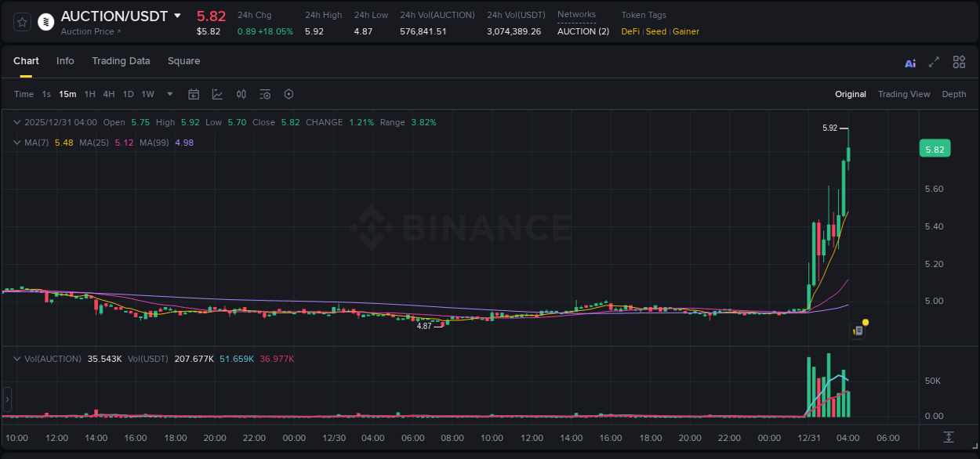Collapse the MA indicator legend row
980x459 pixels.
(x=17, y=143)
